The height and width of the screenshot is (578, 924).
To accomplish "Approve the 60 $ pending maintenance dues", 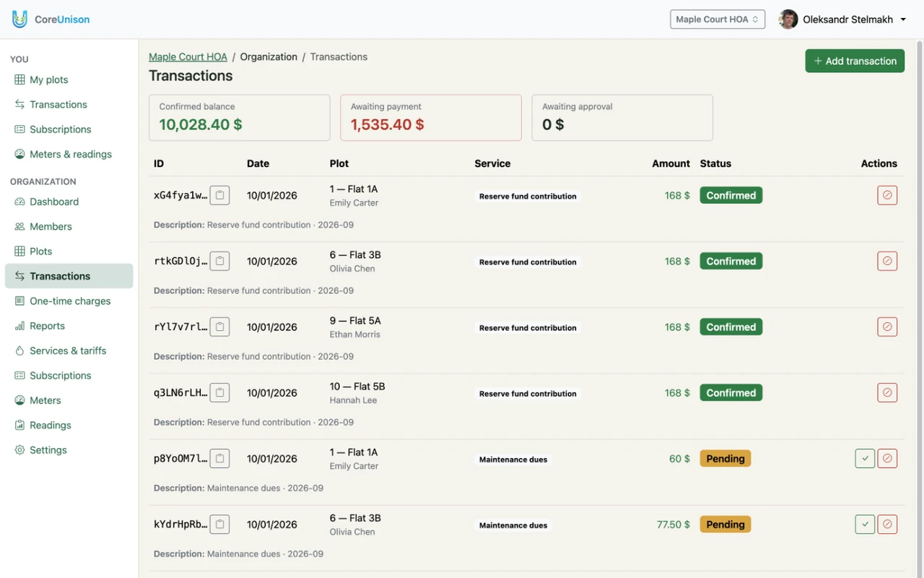I will click(x=865, y=458).
